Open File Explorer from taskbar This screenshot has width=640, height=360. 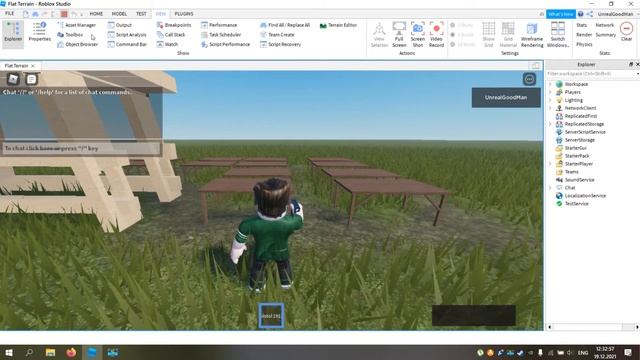(x=50, y=352)
